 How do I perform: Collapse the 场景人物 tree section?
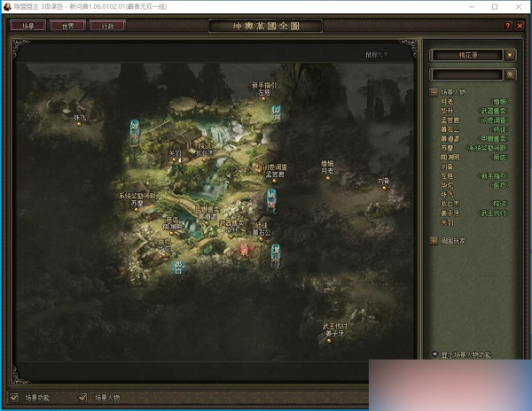434,92
